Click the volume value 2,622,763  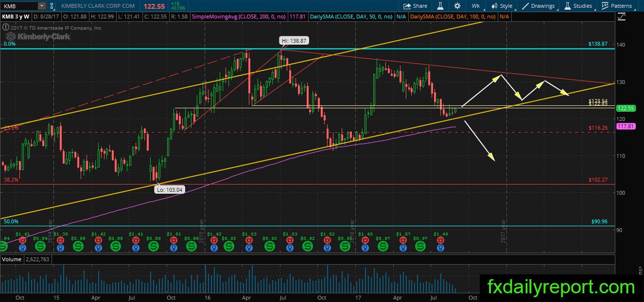38,259
